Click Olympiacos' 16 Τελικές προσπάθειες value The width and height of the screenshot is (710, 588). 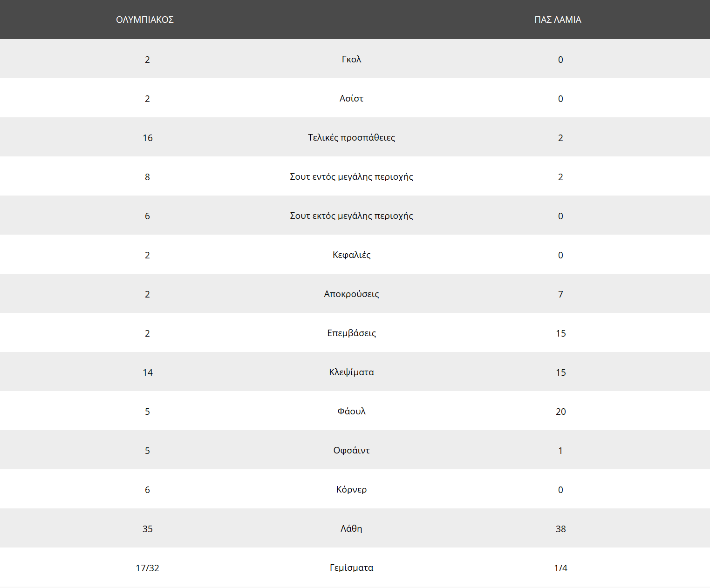pos(147,138)
